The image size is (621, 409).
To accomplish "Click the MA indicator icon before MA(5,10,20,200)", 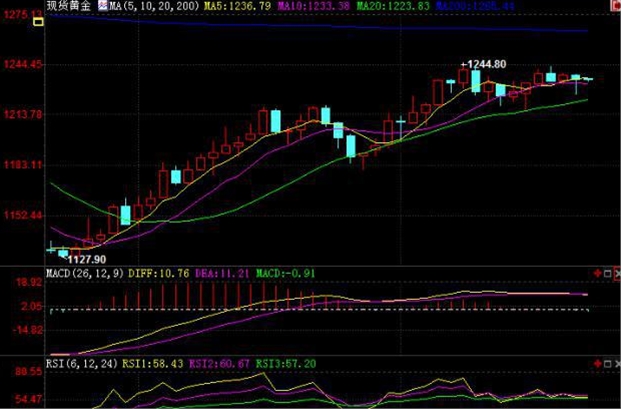I will coord(103,6).
